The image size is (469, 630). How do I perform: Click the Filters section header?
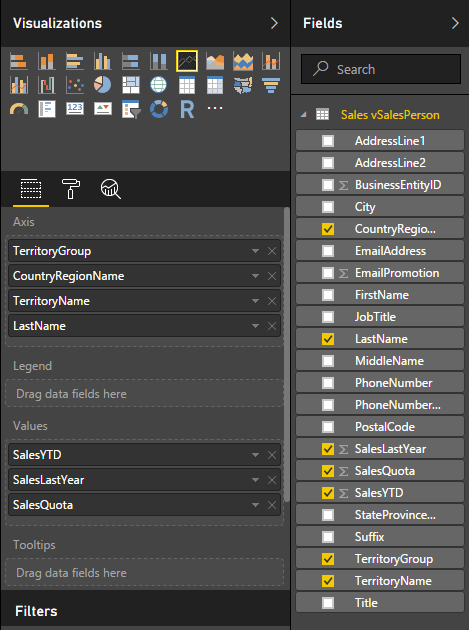tap(36, 611)
